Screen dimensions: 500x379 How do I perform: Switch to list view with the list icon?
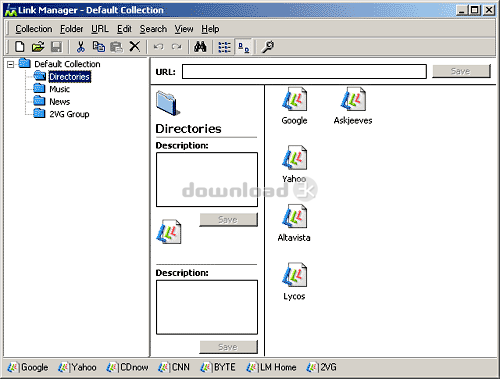224,47
